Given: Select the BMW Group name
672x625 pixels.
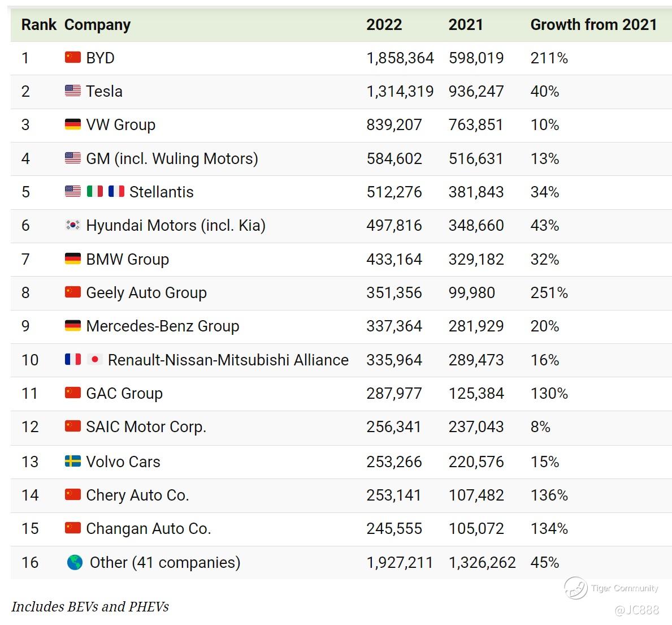Looking at the screenshot, I should tap(128, 260).
